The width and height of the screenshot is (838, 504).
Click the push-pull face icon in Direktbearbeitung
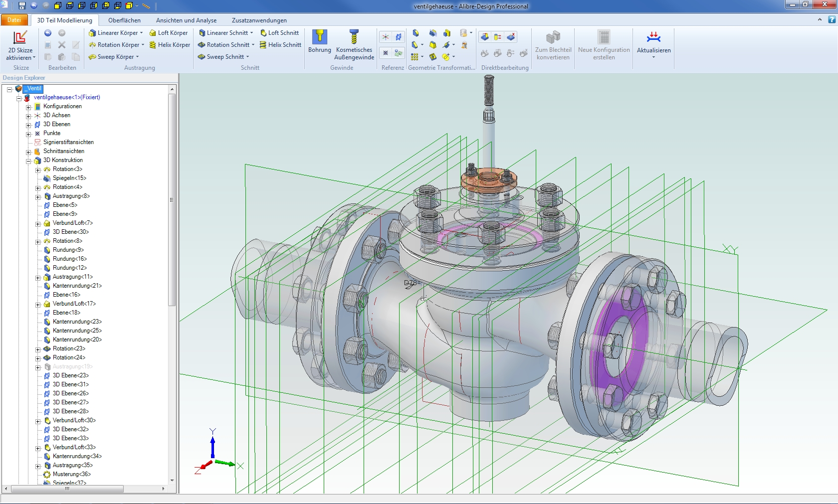pyautogui.click(x=485, y=37)
